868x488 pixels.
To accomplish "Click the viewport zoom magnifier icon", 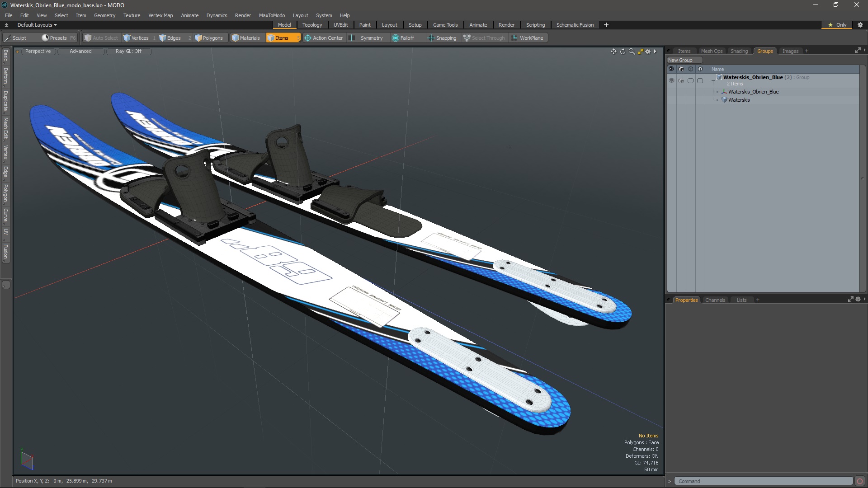I will coord(632,52).
